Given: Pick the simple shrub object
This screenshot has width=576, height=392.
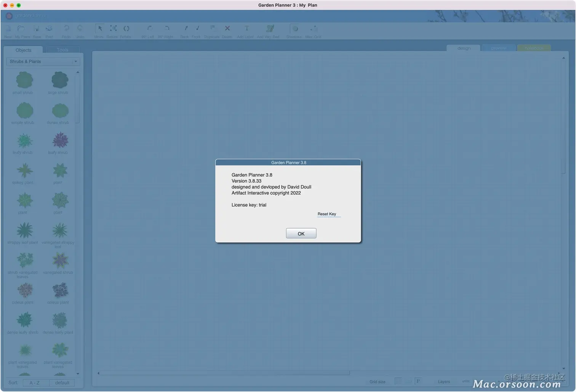Looking at the screenshot, I should click(x=24, y=111).
